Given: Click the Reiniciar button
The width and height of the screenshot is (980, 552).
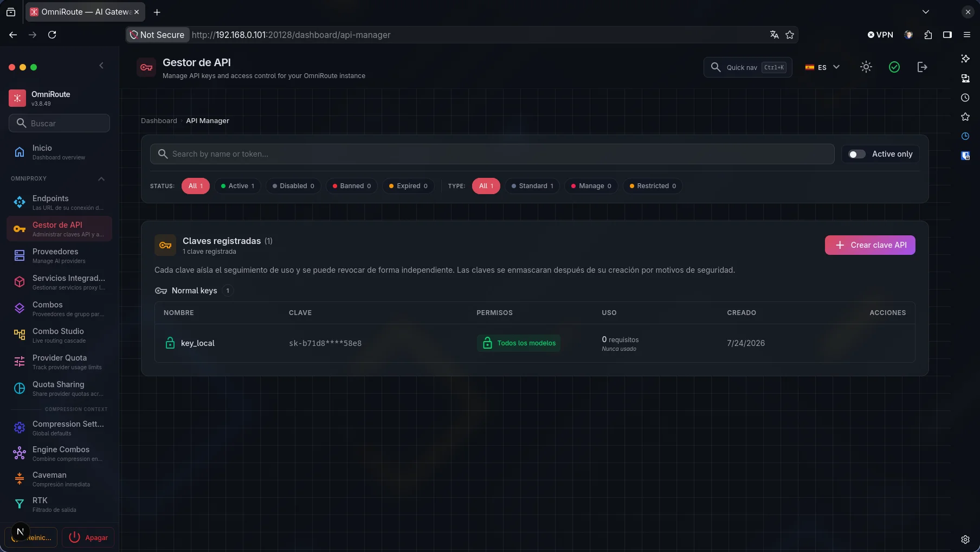Looking at the screenshot, I should coord(31,537).
